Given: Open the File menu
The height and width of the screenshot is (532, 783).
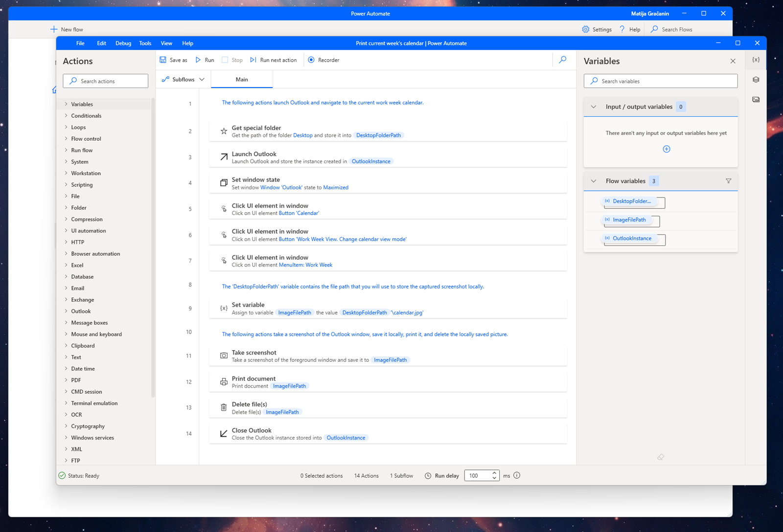Looking at the screenshot, I should (80, 43).
